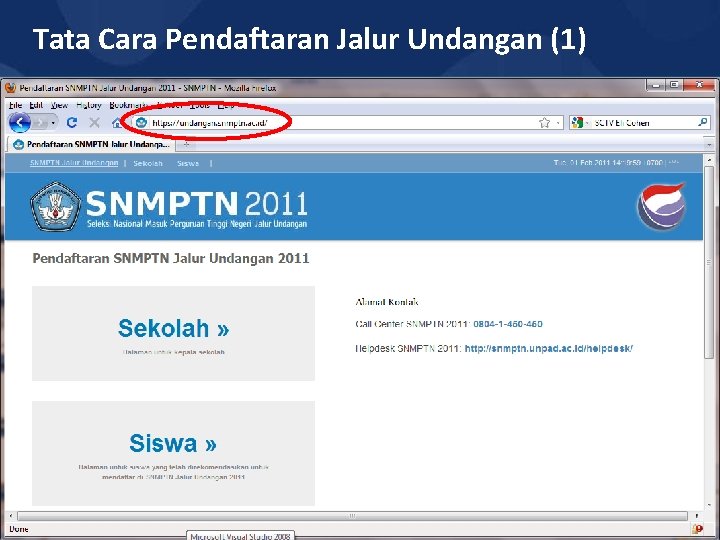Click the magnifier search icon
720x540 pixels.
click(703, 122)
